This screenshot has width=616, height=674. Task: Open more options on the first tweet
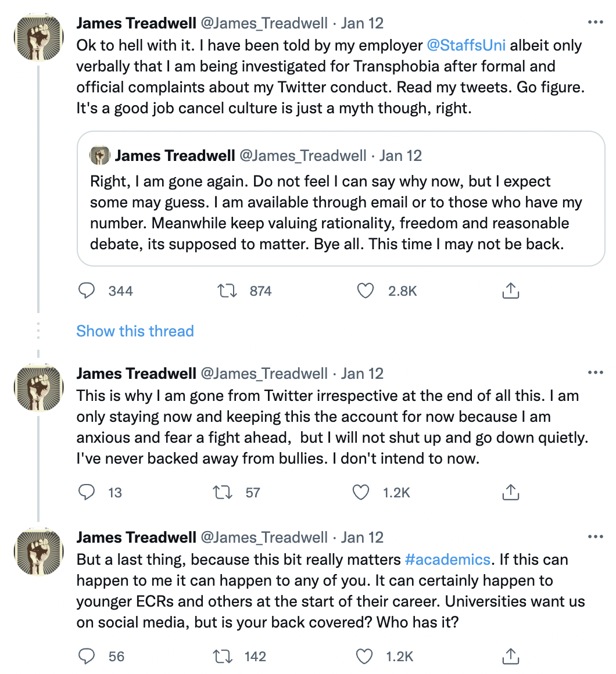(x=595, y=22)
